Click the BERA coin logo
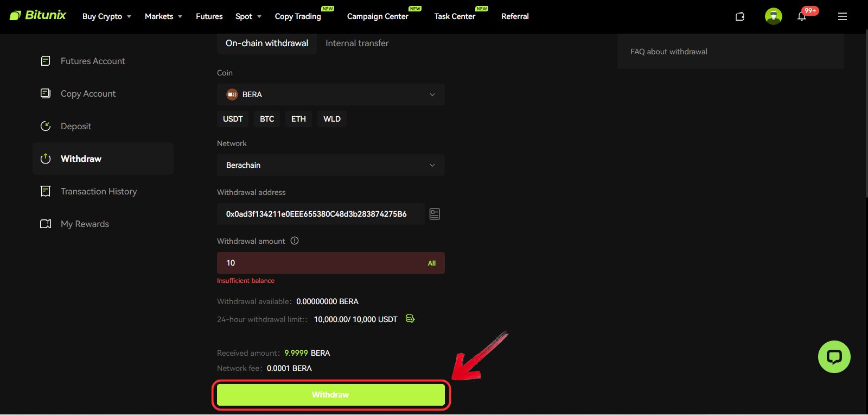The image size is (868, 416). pos(232,94)
